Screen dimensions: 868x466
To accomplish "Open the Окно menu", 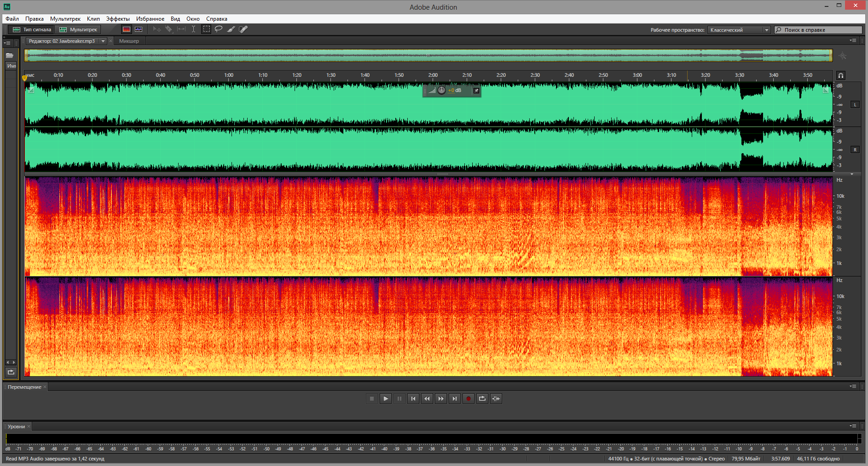I will (193, 19).
